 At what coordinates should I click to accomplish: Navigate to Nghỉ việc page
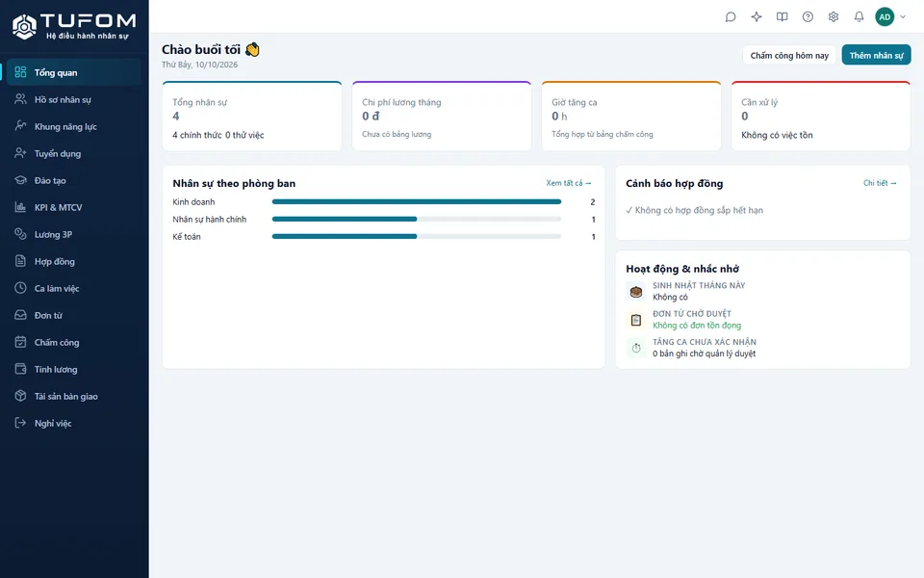pos(74,423)
